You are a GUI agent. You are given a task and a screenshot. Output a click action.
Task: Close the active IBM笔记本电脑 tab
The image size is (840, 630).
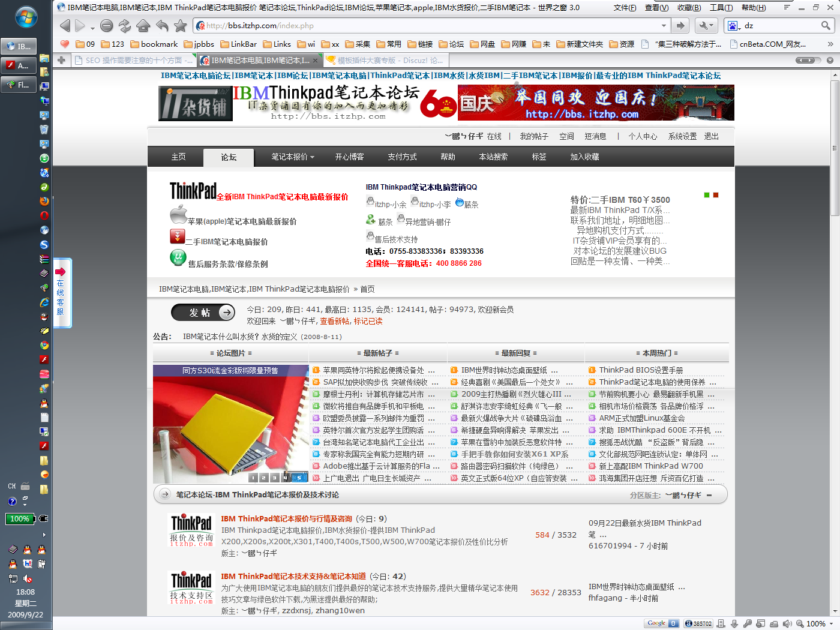click(x=315, y=60)
